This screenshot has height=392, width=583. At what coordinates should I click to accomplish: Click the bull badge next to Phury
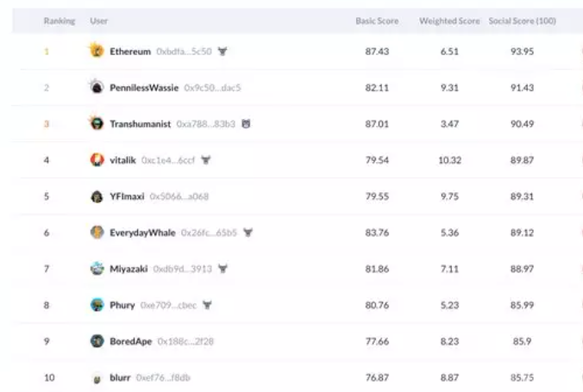tap(207, 305)
